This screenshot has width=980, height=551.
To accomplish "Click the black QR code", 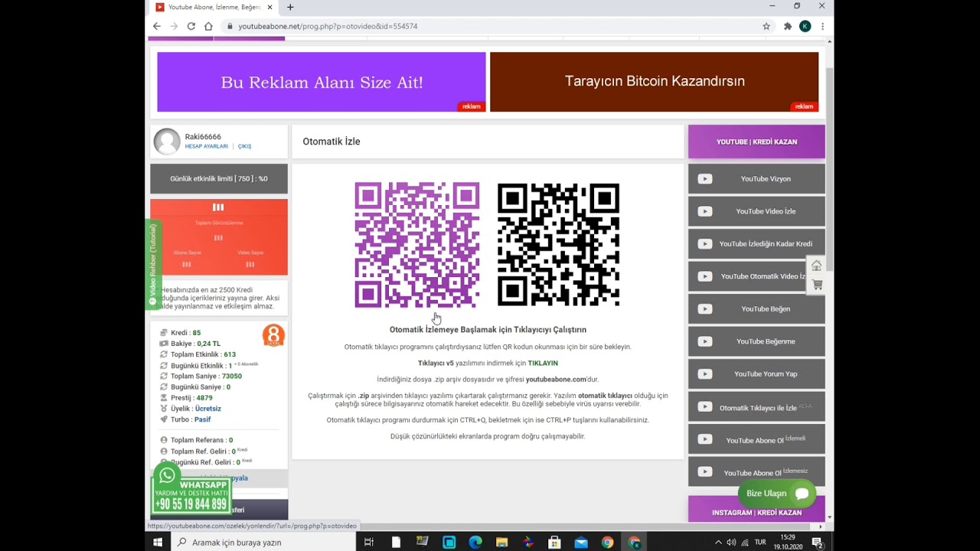I will point(558,245).
